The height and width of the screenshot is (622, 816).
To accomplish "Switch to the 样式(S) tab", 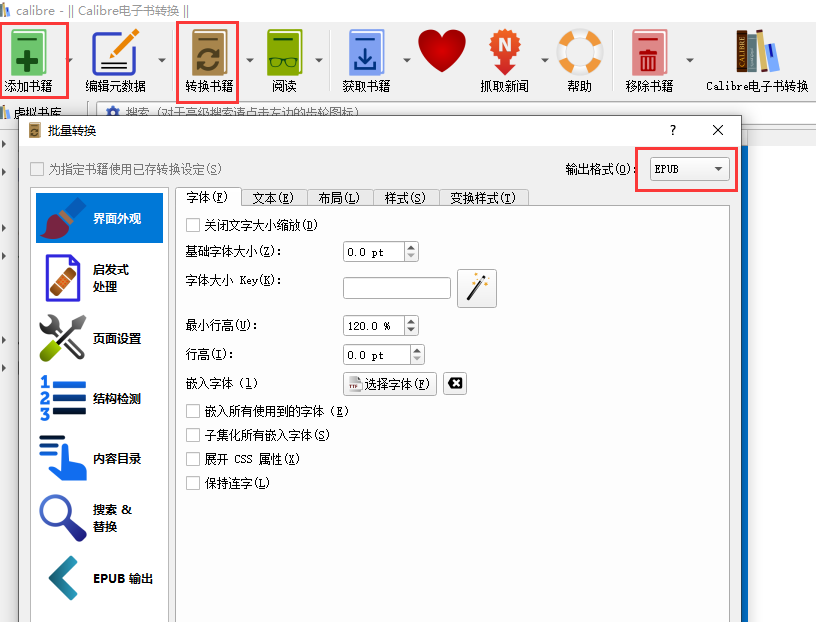I will click(x=405, y=198).
